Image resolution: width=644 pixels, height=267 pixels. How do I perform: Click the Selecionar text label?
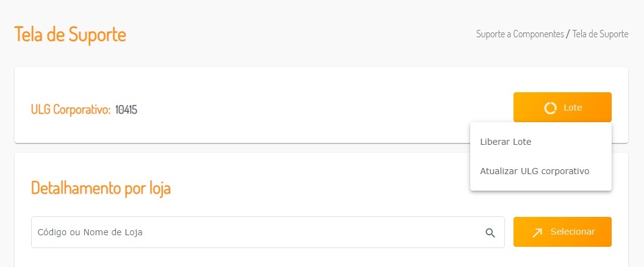(572, 232)
